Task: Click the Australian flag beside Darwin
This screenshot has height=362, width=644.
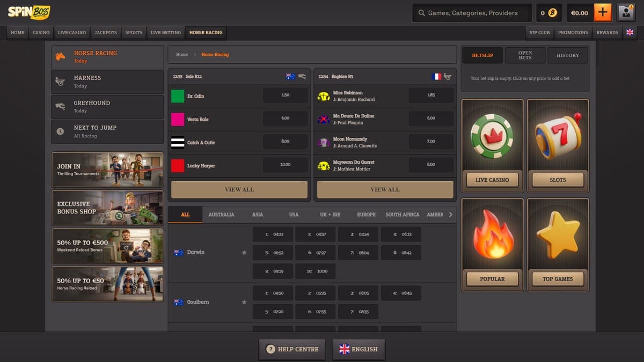Action: [x=179, y=253]
